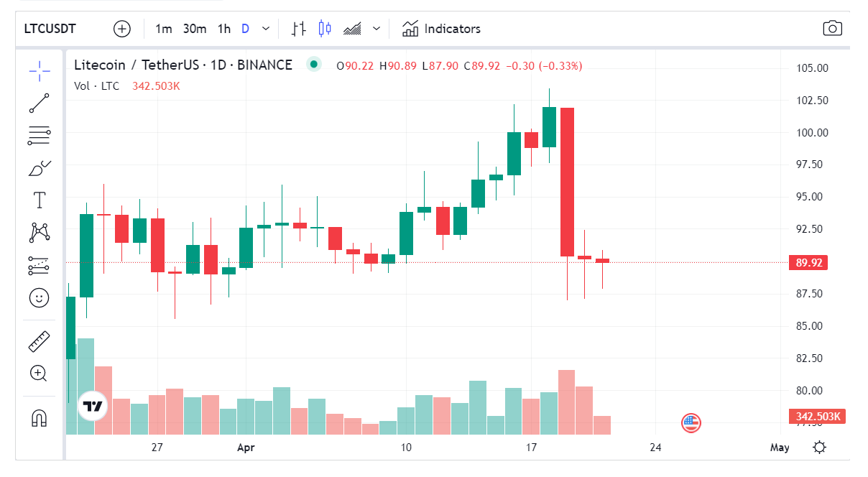Screen dimensions: 868x477
Task: Switch chart to bars style
Action: [x=297, y=28]
